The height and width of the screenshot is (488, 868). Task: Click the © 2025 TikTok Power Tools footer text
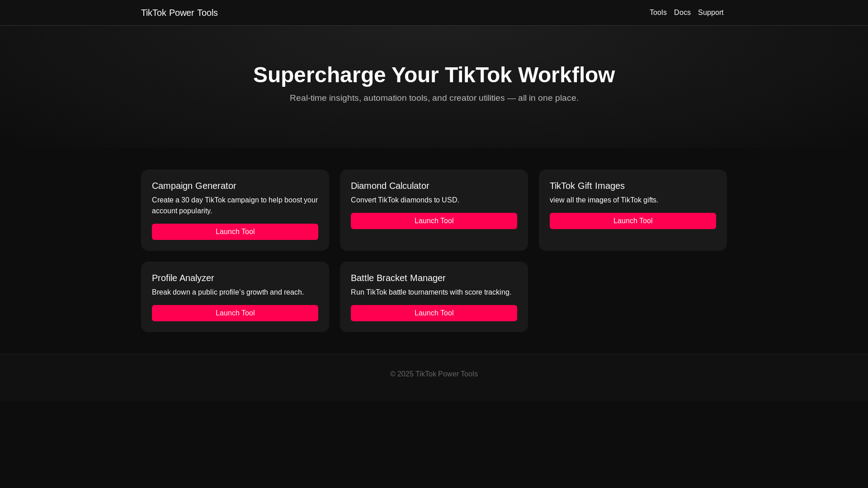[434, 374]
